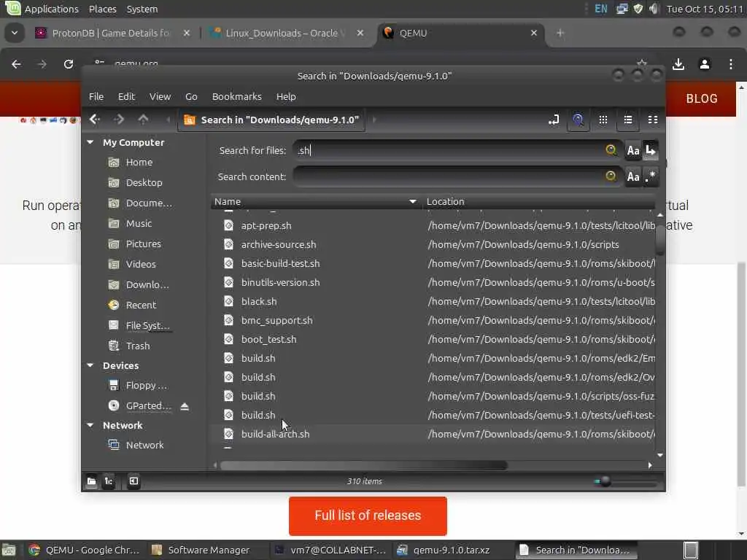The height and width of the screenshot is (560, 747).
Task: Open Network location in sidebar
Action: tap(144, 446)
